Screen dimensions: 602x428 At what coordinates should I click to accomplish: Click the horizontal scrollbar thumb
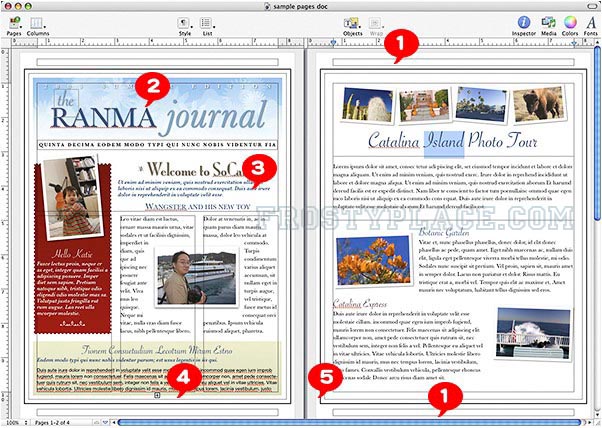pyautogui.click(x=349, y=423)
